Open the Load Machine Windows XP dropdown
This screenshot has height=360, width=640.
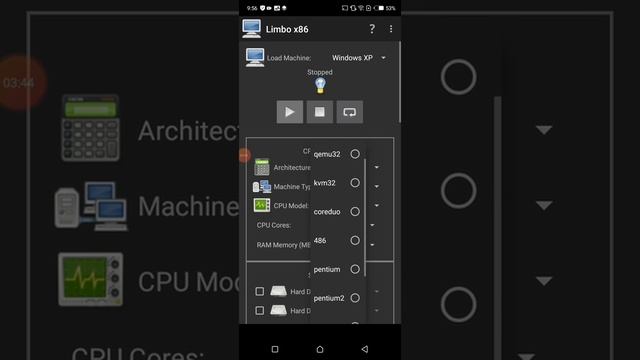click(358, 58)
